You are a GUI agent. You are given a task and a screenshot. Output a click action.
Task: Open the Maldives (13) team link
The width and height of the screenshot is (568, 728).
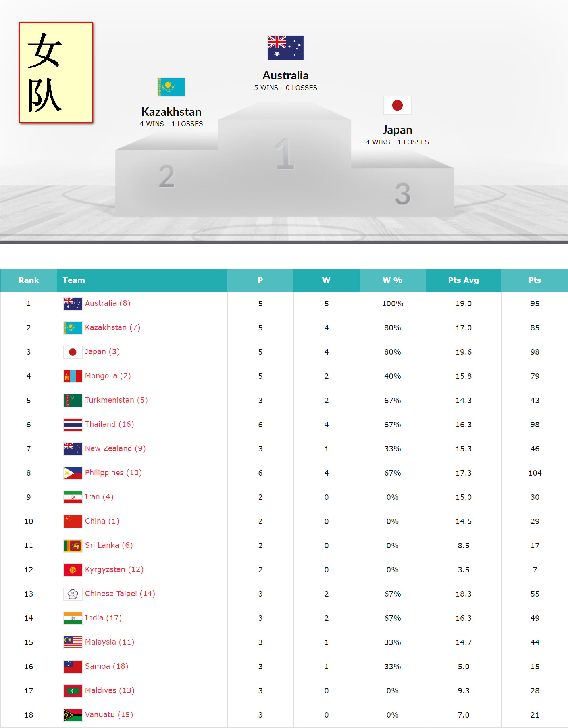[110, 690]
